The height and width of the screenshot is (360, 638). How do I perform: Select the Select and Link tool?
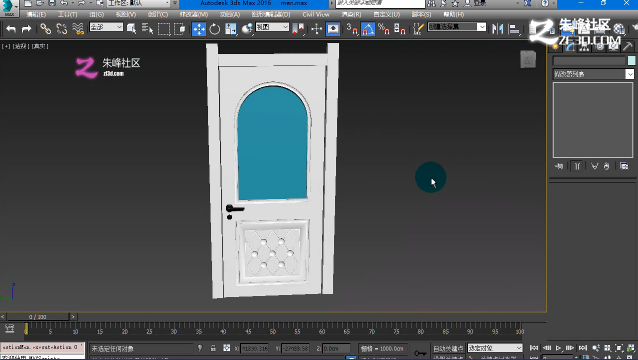pyautogui.click(x=46, y=29)
